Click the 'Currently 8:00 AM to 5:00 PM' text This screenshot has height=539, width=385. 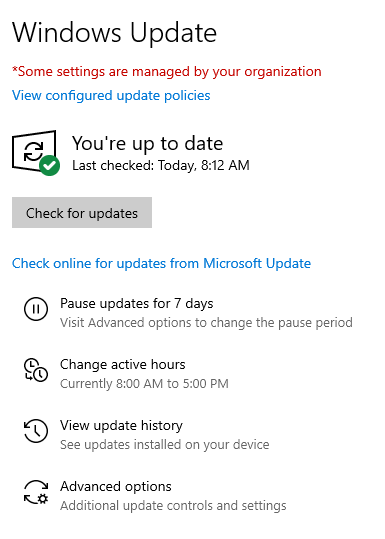coord(144,384)
